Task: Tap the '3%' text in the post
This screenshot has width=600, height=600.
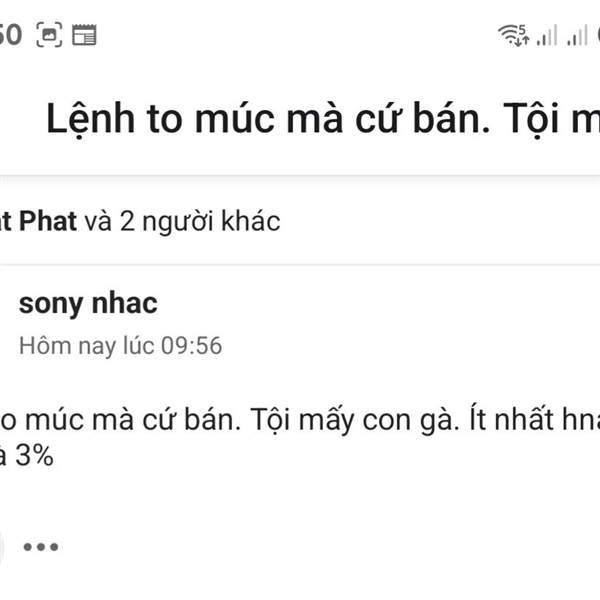Action: pos(34,456)
